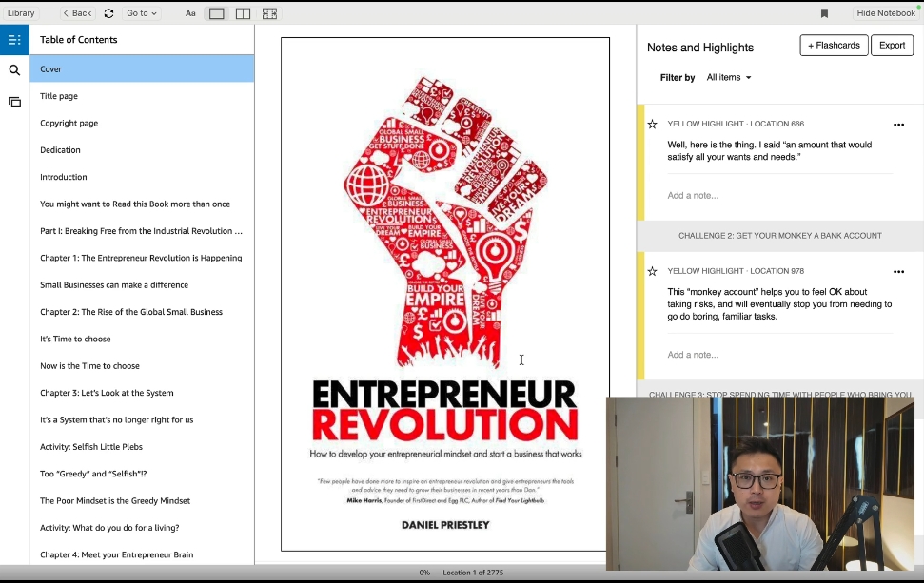Viewport: 924px width, 583px height.
Task: Jump to Introduction
Action: (142, 177)
